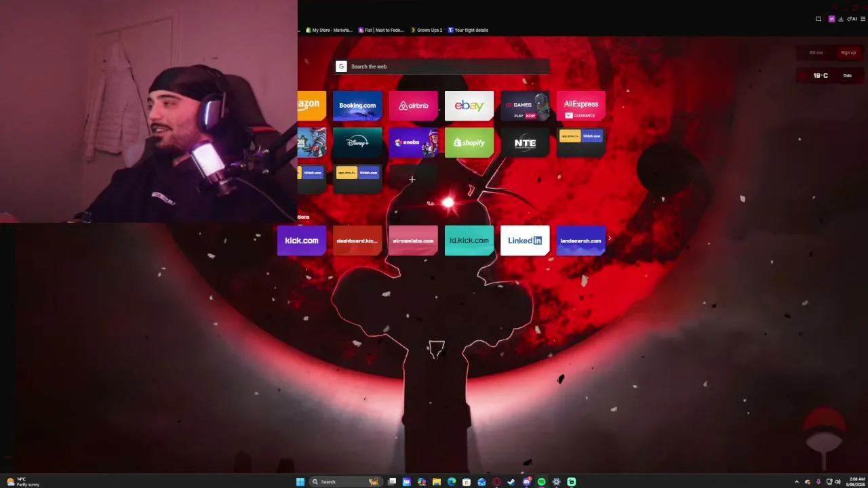Open the NTE speed dial tile

coord(525,142)
